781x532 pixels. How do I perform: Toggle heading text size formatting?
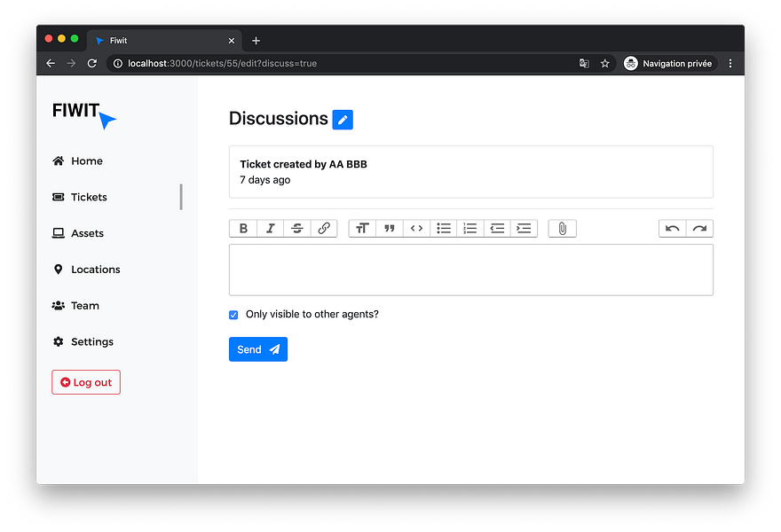363,229
